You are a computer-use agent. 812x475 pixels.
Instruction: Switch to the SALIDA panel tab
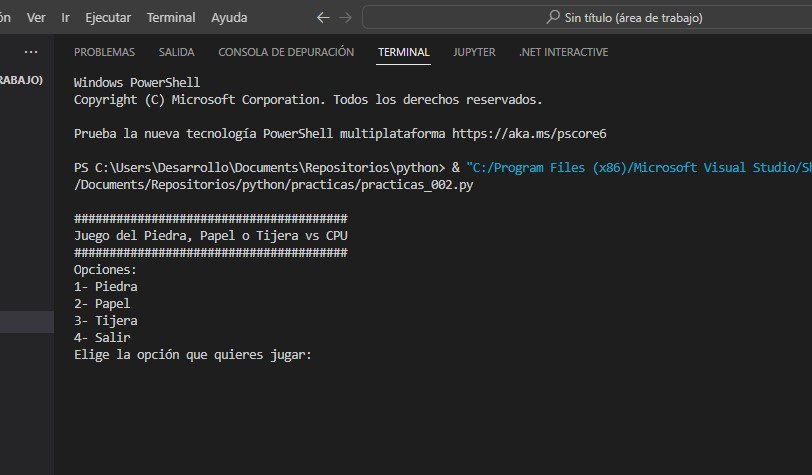[x=176, y=52]
